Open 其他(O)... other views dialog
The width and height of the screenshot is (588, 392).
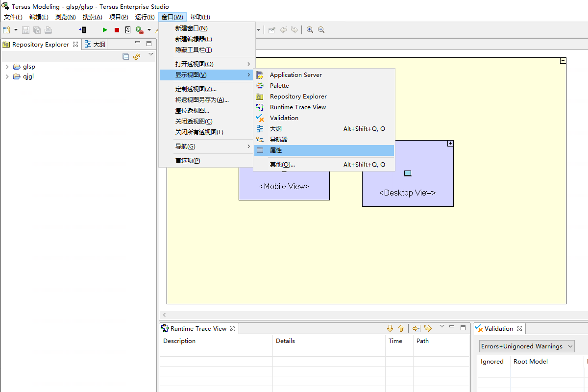(x=324, y=165)
